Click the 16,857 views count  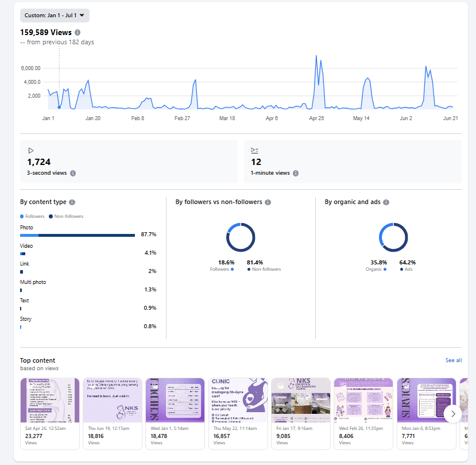coord(222,436)
